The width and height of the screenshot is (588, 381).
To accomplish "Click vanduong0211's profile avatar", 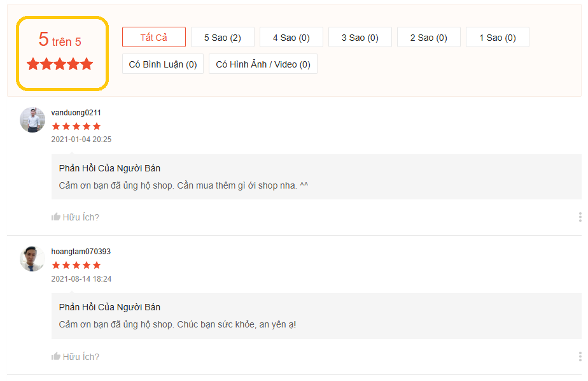I will tap(32, 120).
